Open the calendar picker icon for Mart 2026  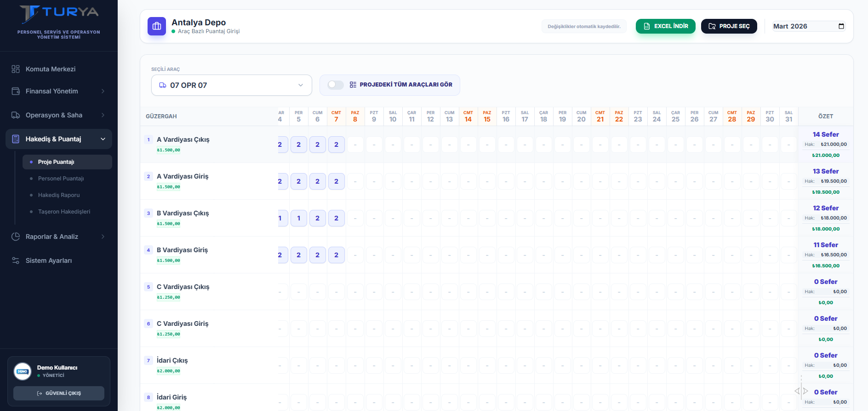pos(841,26)
